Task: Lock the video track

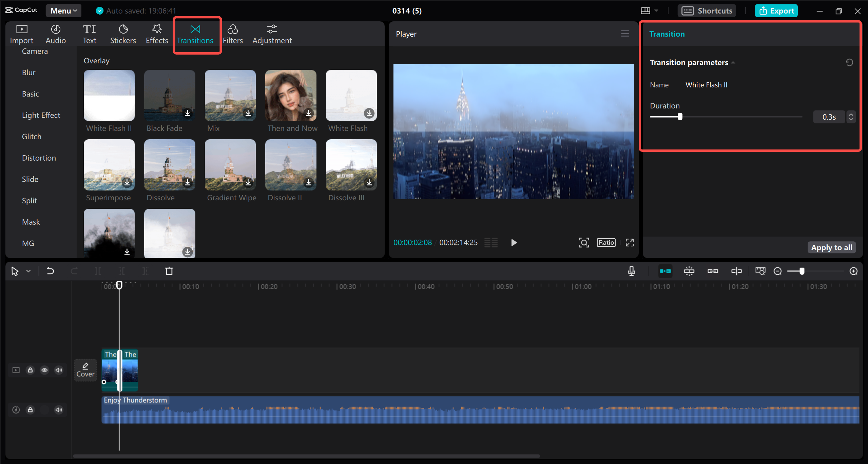Action: coord(30,370)
